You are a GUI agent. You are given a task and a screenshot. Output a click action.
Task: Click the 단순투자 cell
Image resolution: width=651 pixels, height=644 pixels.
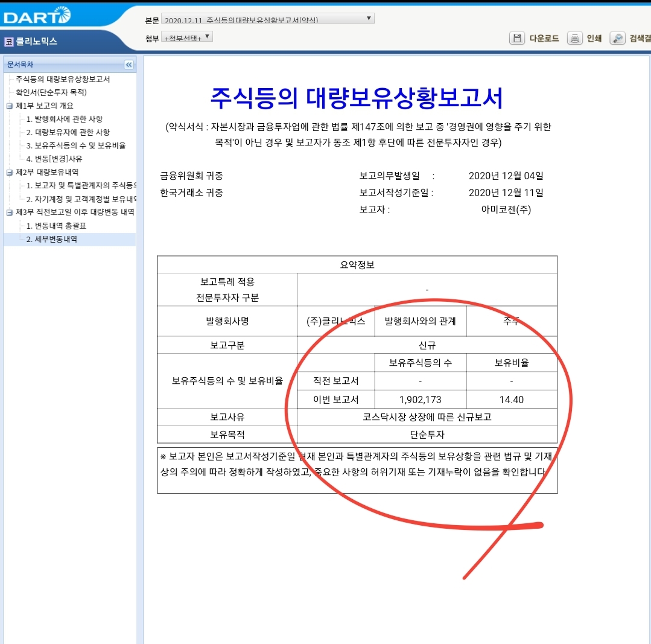click(427, 435)
